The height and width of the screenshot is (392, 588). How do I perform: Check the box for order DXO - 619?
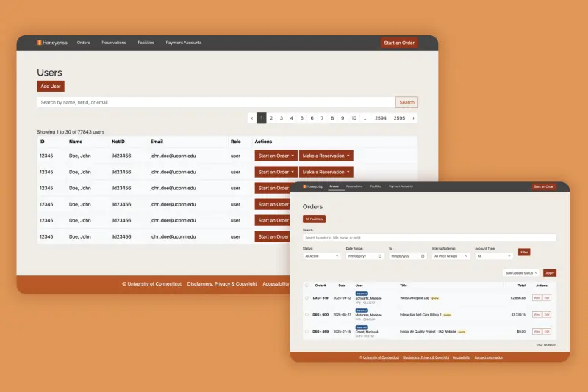pos(306,297)
